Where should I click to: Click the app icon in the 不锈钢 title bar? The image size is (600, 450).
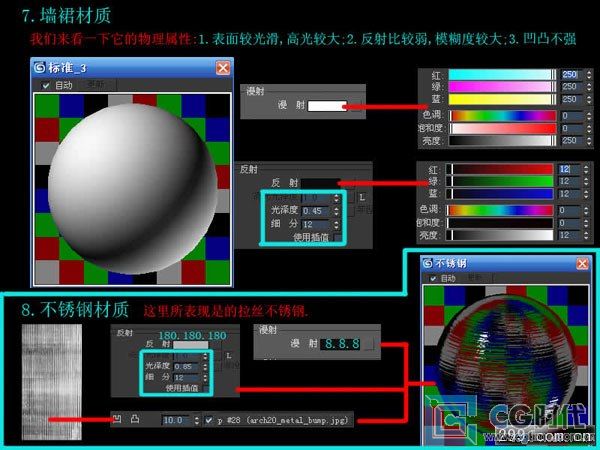[x=427, y=263]
